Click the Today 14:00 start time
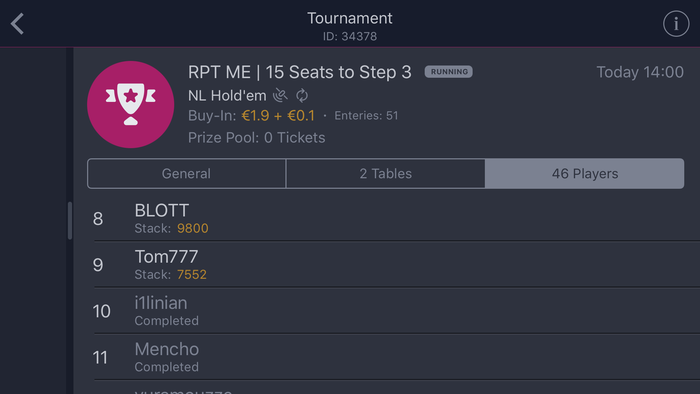Viewport: 700px width, 394px height. (x=640, y=72)
